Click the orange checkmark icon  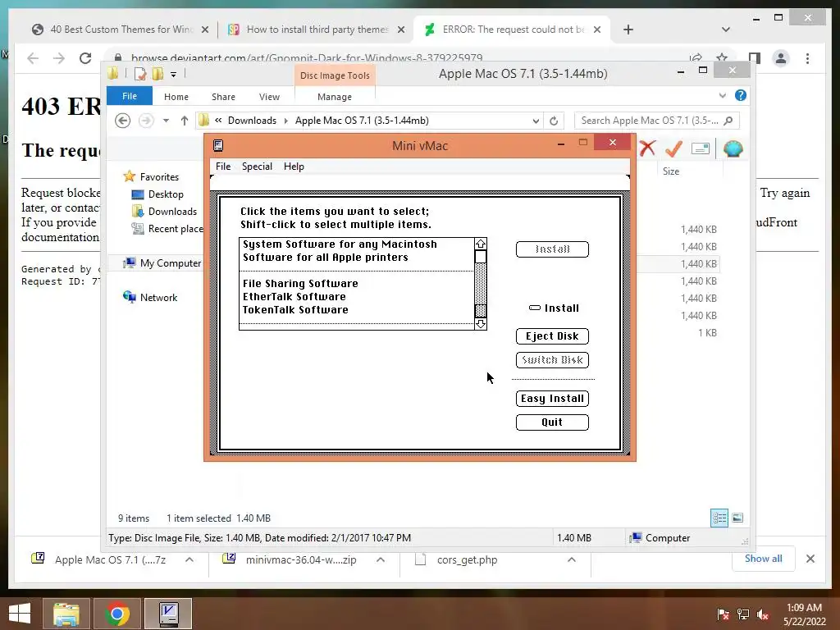(x=673, y=148)
